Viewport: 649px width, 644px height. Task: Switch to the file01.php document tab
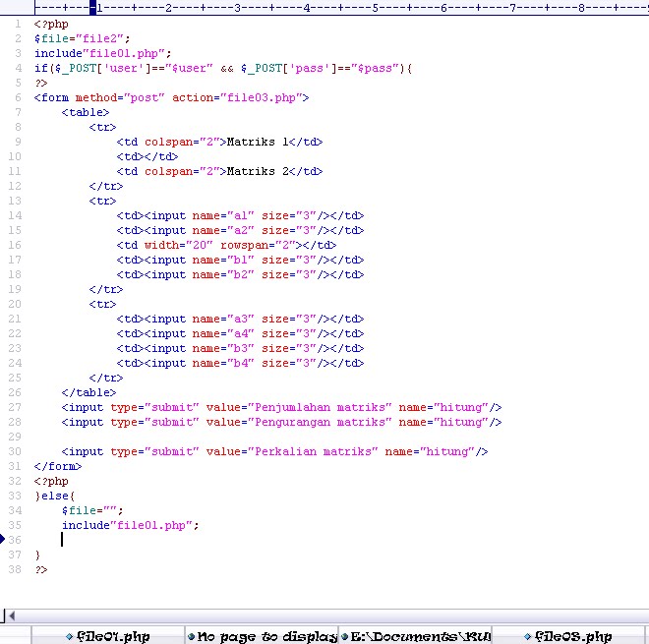pos(107,636)
